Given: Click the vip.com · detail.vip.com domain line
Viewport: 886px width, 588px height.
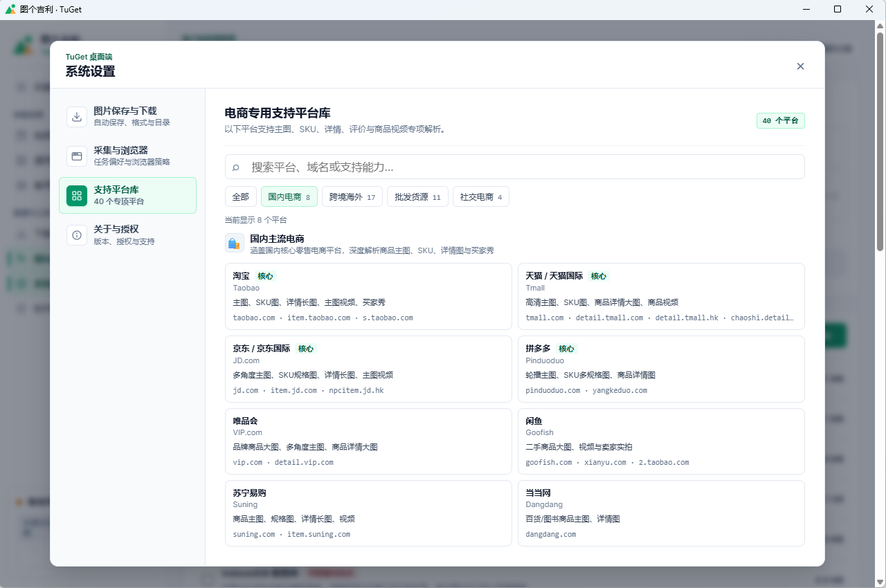Looking at the screenshot, I should click(x=283, y=463).
